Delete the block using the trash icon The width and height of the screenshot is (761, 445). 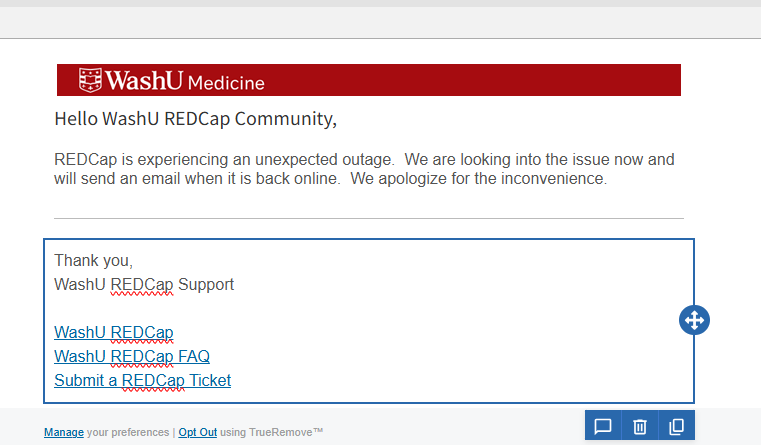[640, 426]
